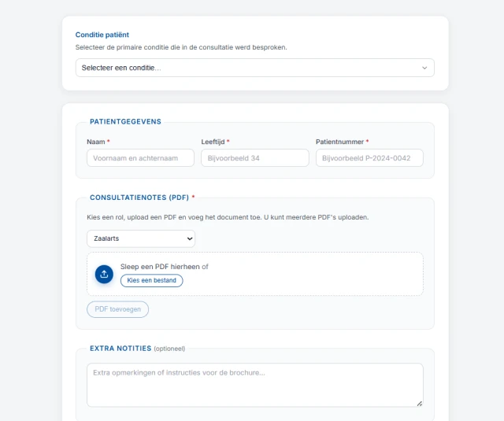Click the blue upload icon
Viewport: 504px width, 421px height.
point(104,275)
